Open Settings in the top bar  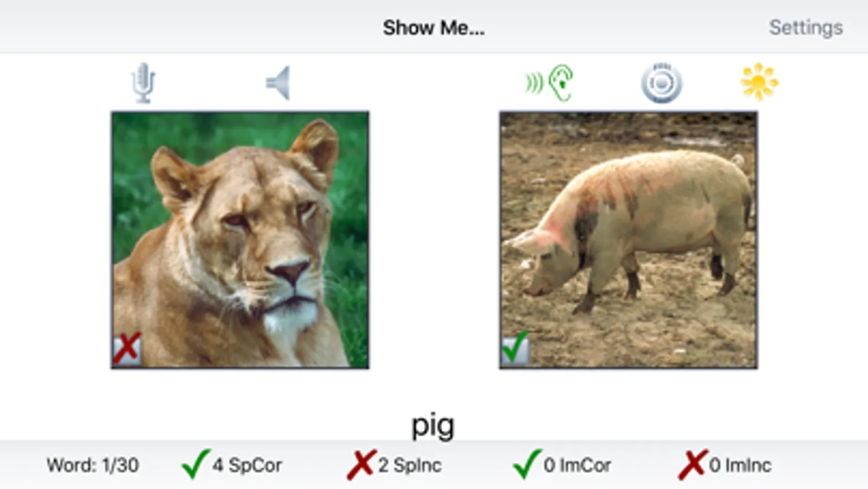pyautogui.click(x=806, y=27)
